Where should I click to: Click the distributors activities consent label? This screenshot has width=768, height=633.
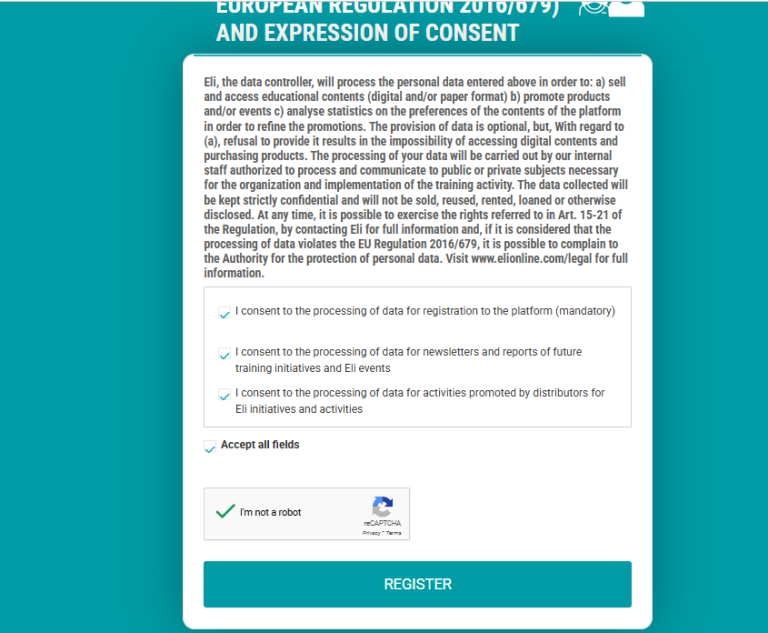(x=420, y=401)
